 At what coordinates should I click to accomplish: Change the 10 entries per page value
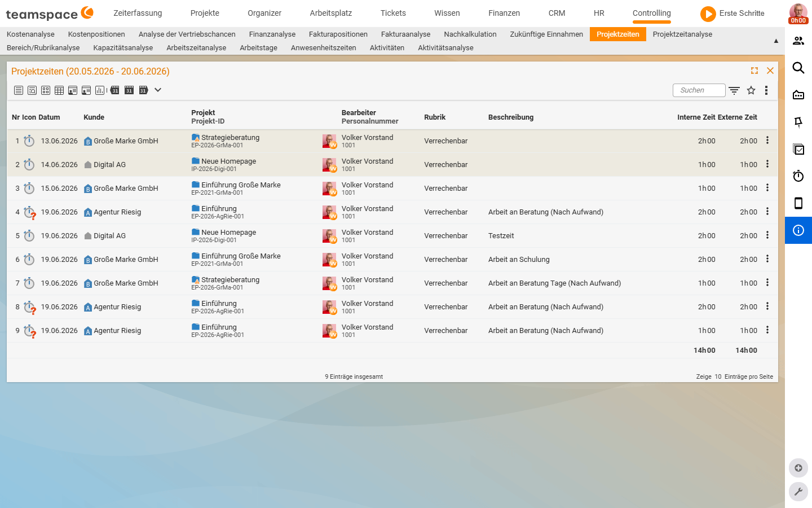718,376
